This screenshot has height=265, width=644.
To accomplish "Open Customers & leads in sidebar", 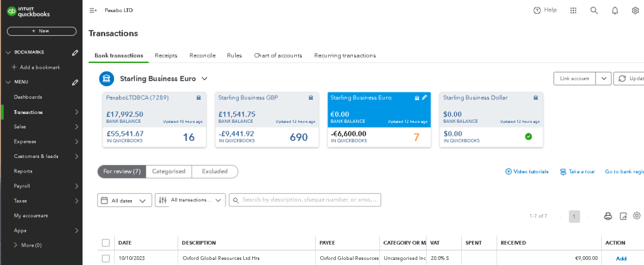I will 36,156.
